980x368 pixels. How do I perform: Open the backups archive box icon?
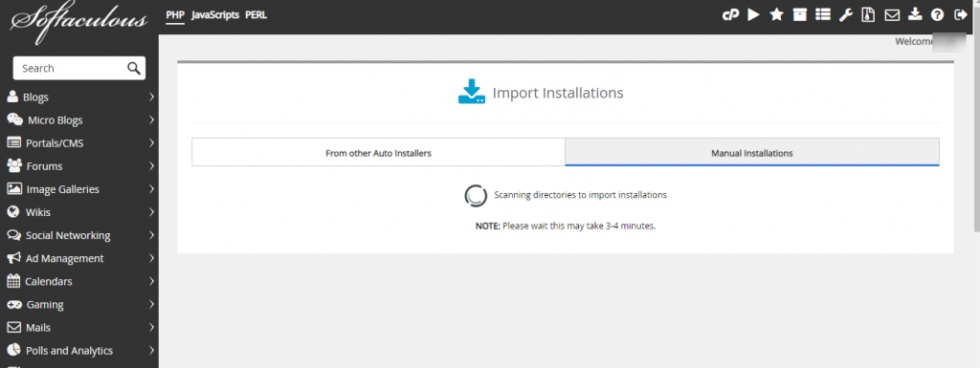799,14
